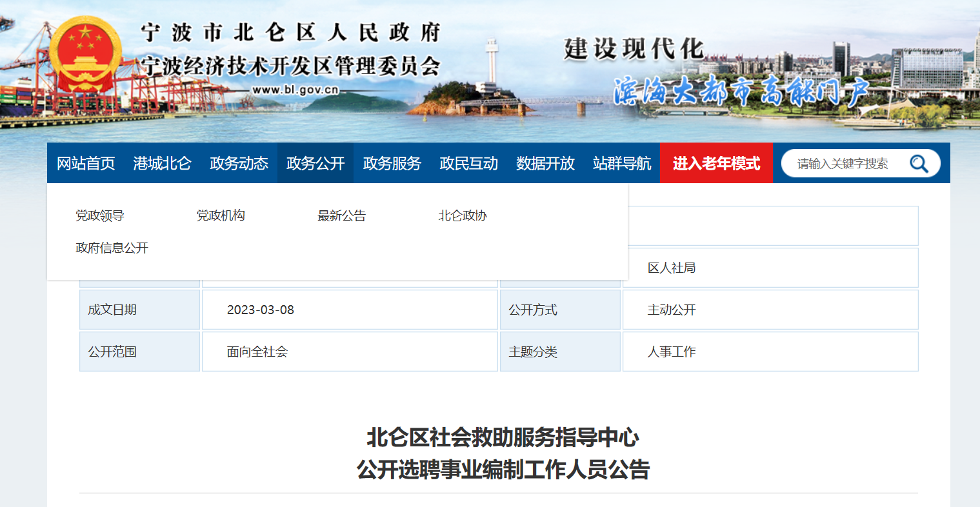The width and height of the screenshot is (980, 507).
Task: Expand the 政务公开 dropdown menu
Action: 315,163
